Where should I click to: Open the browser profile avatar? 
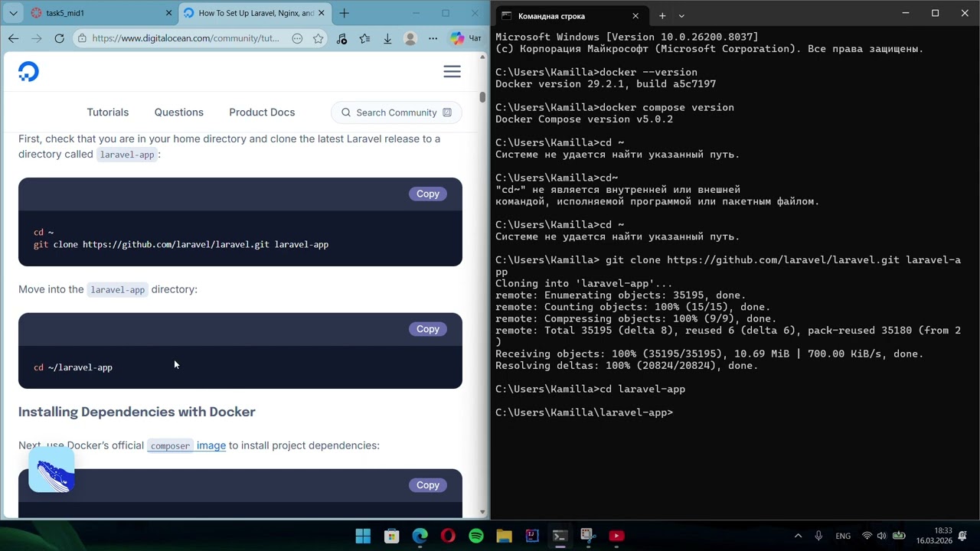click(x=410, y=38)
